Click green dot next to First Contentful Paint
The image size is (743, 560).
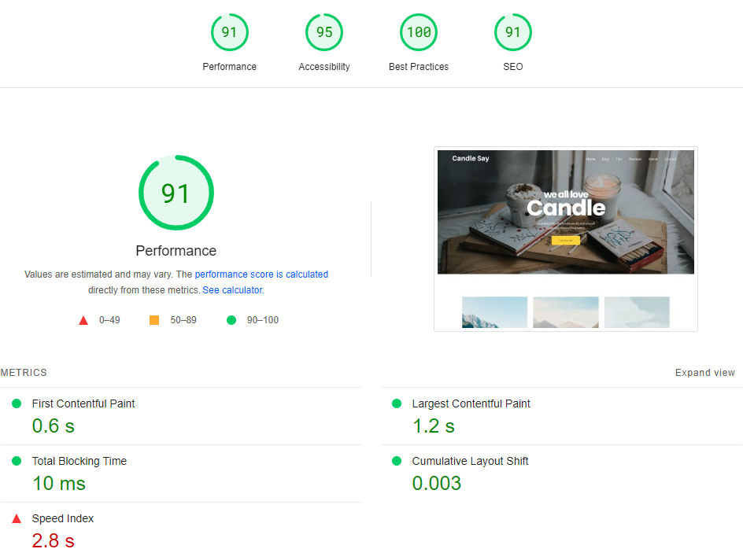click(x=17, y=403)
